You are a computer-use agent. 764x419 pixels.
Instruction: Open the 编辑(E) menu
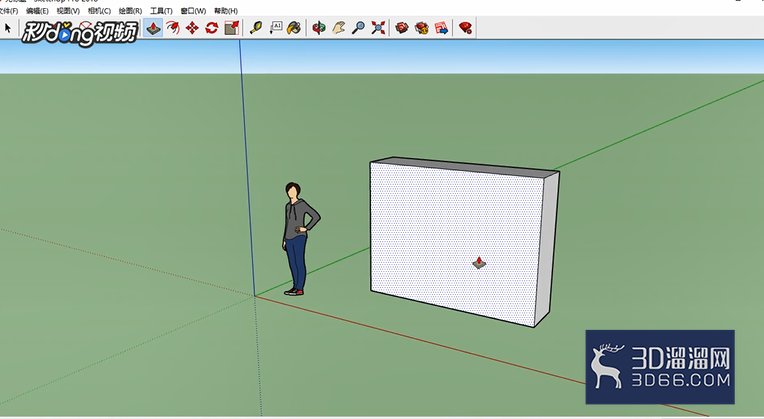tap(37, 11)
